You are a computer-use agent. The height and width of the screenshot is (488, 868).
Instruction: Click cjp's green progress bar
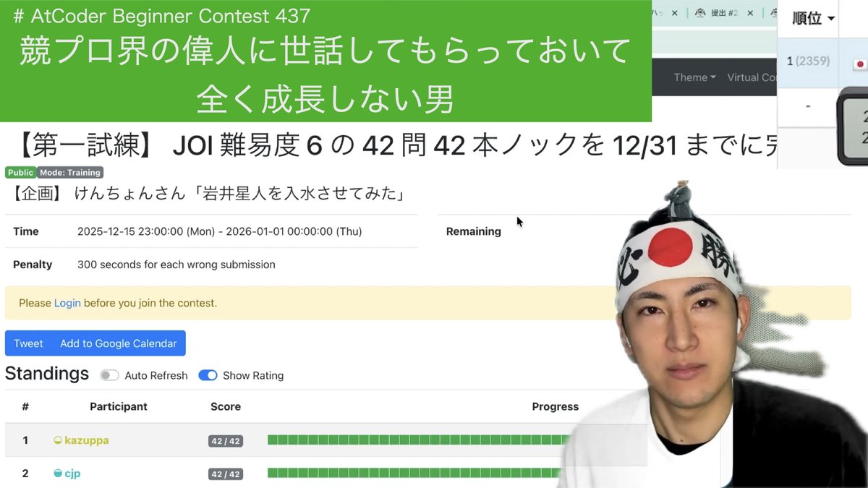coord(416,473)
